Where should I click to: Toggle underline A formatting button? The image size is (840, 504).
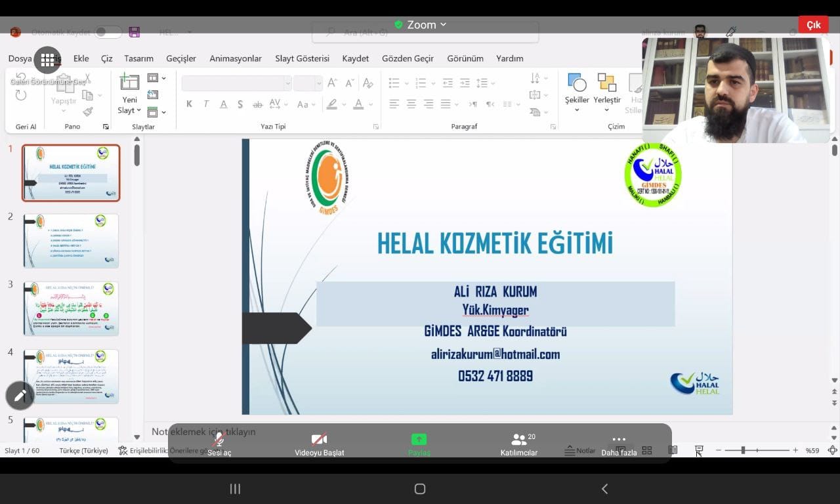point(223,104)
